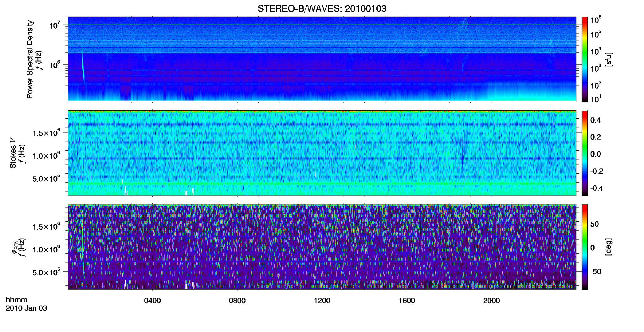
Task: Click the -0.4 value on the Stokes V color bar
Action: [597, 188]
